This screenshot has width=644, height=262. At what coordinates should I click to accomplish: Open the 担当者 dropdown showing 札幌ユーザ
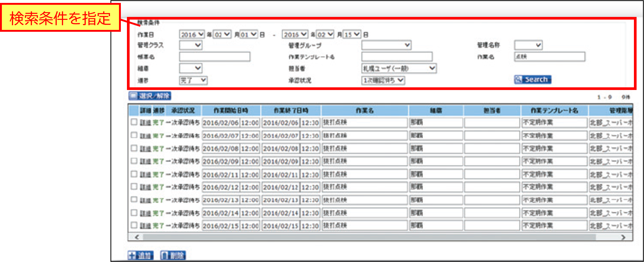(399, 68)
